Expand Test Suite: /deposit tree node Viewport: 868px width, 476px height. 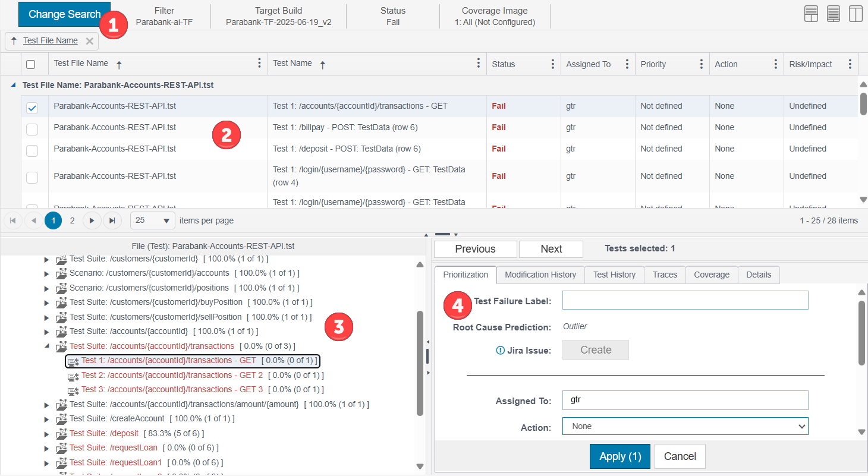click(x=47, y=434)
